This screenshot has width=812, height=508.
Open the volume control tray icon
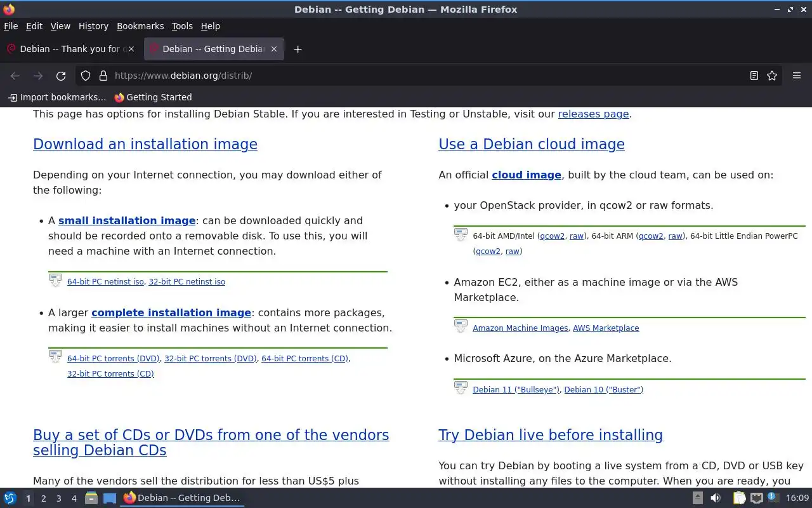(x=716, y=498)
